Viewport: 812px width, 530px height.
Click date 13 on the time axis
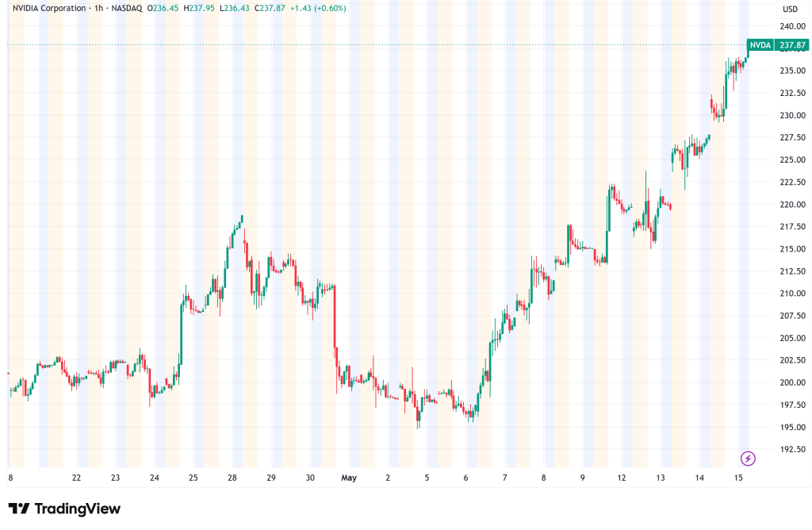tap(661, 478)
